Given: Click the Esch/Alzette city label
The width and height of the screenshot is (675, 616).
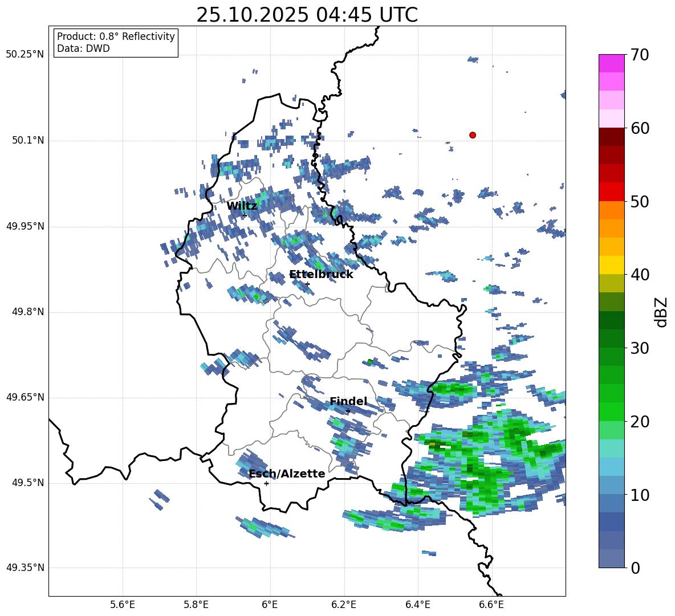Looking at the screenshot, I should [x=287, y=474].
